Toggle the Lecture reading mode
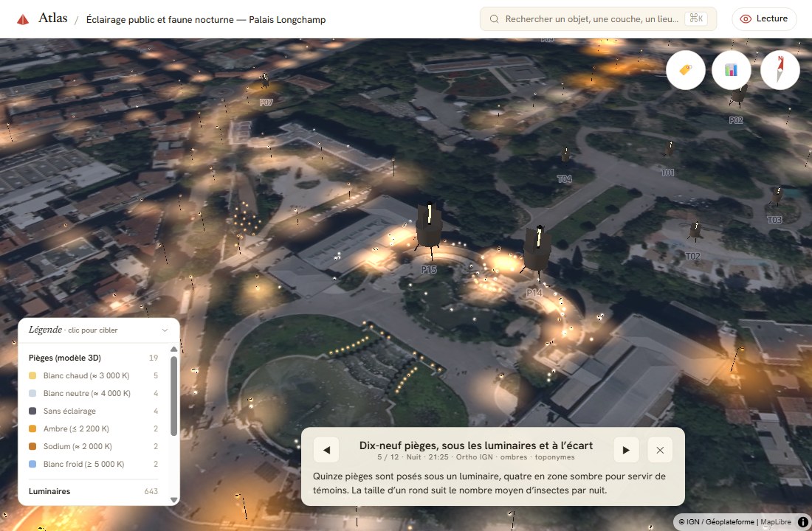This screenshot has width=812, height=531. click(x=764, y=18)
